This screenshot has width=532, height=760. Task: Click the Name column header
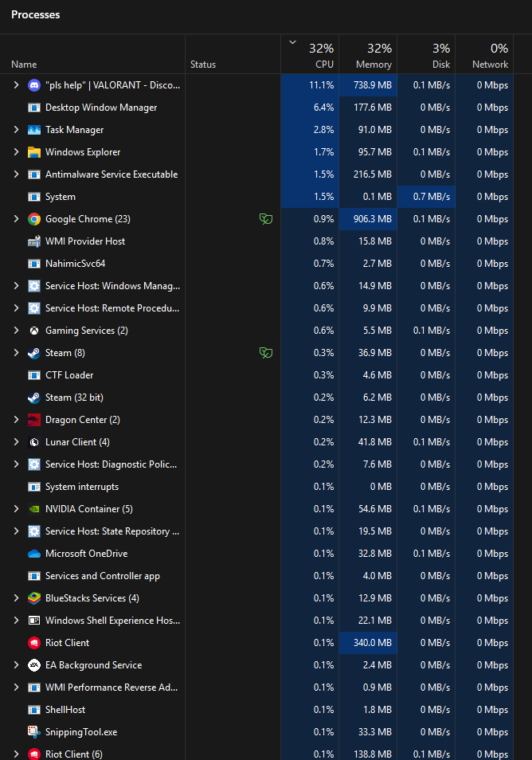tap(24, 64)
